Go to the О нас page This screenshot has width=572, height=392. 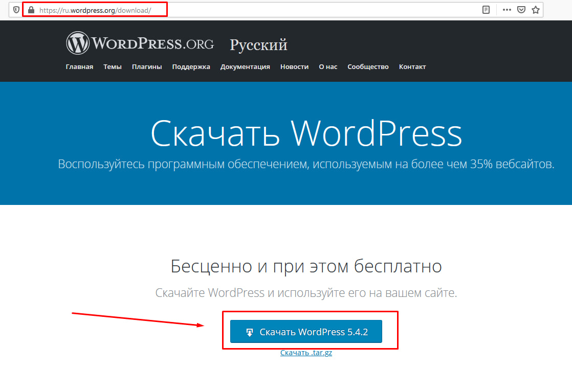click(x=327, y=66)
